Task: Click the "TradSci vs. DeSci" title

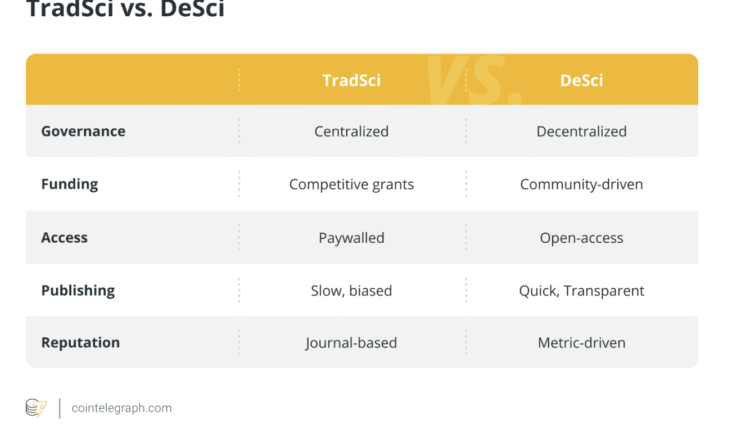Action: coord(125,10)
